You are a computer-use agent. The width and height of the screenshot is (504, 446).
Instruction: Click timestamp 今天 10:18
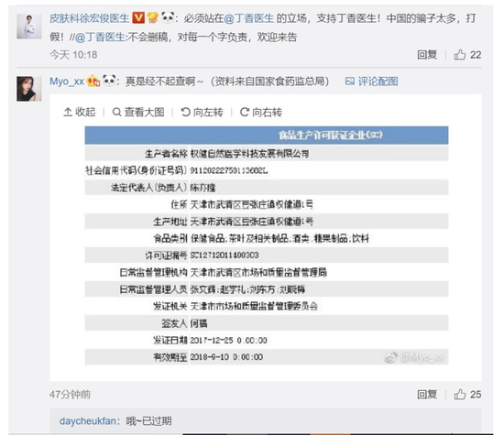73,55
